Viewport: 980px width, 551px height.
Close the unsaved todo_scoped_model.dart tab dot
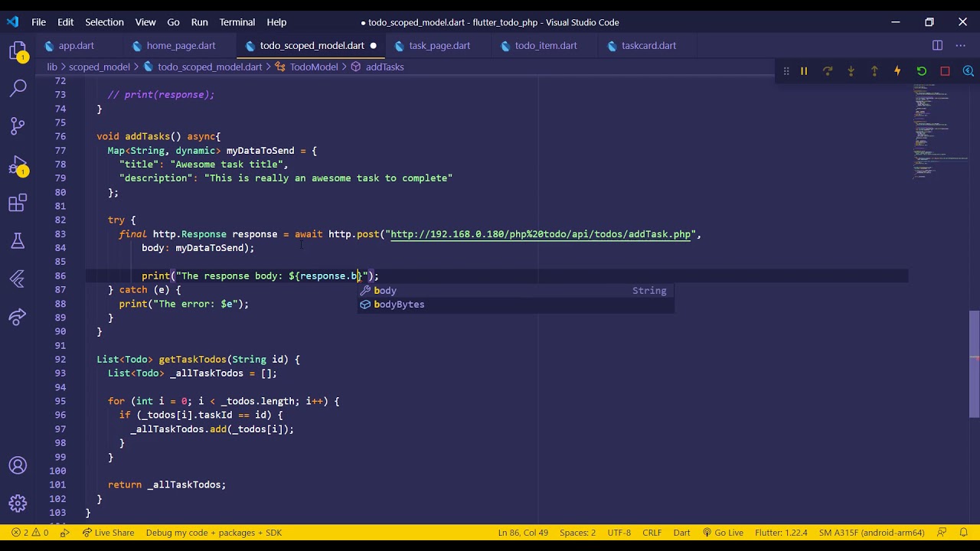coord(374,46)
